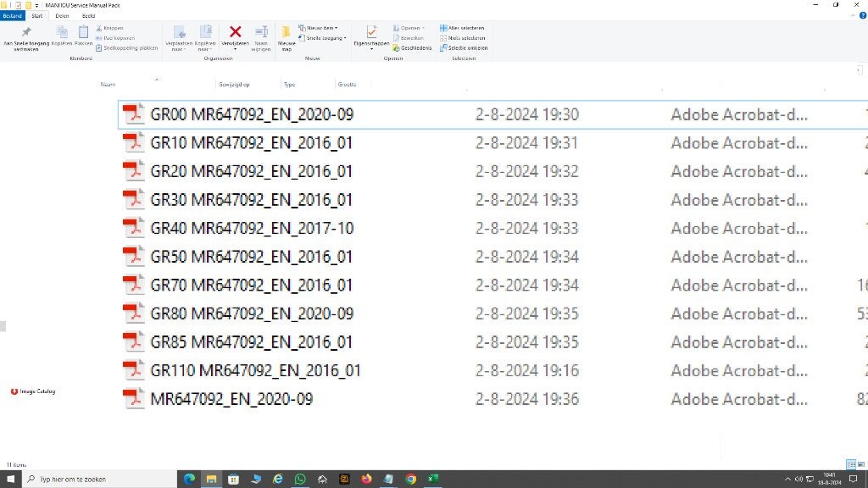Click Image Catalog in navigation pane

click(x=33, y=391)
